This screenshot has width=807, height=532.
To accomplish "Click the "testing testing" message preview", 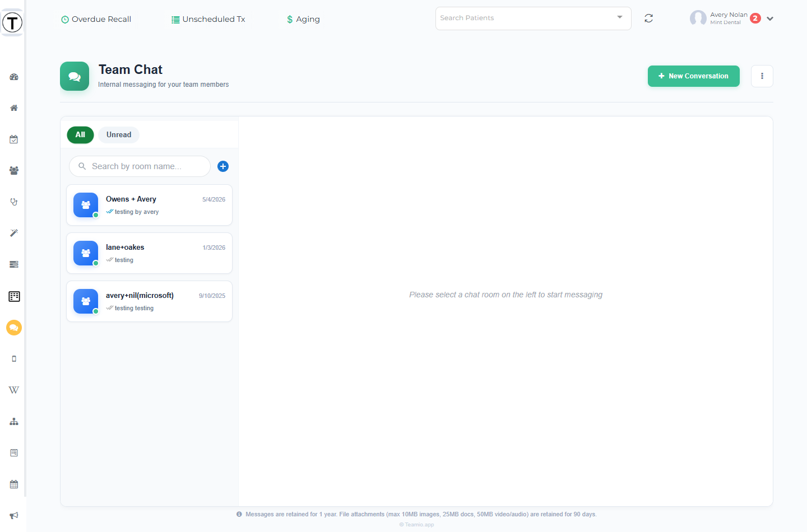I will (x=134, y=308).
